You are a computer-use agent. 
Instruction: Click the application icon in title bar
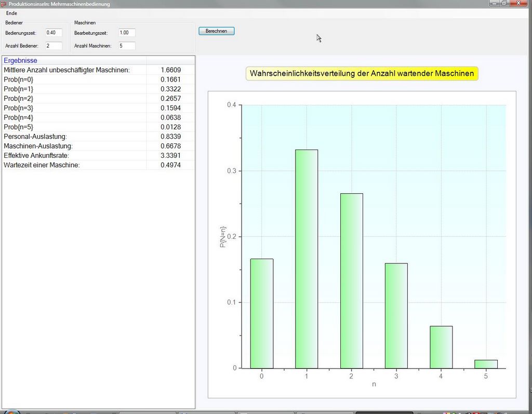click(4, 4)
